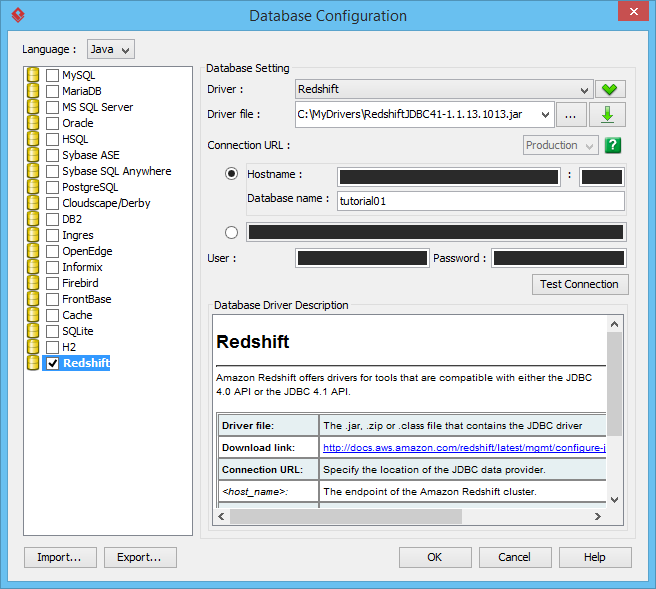Screen dimensions: 656x589
Task: Click the full connection URL text field
Action: [436, 232]
